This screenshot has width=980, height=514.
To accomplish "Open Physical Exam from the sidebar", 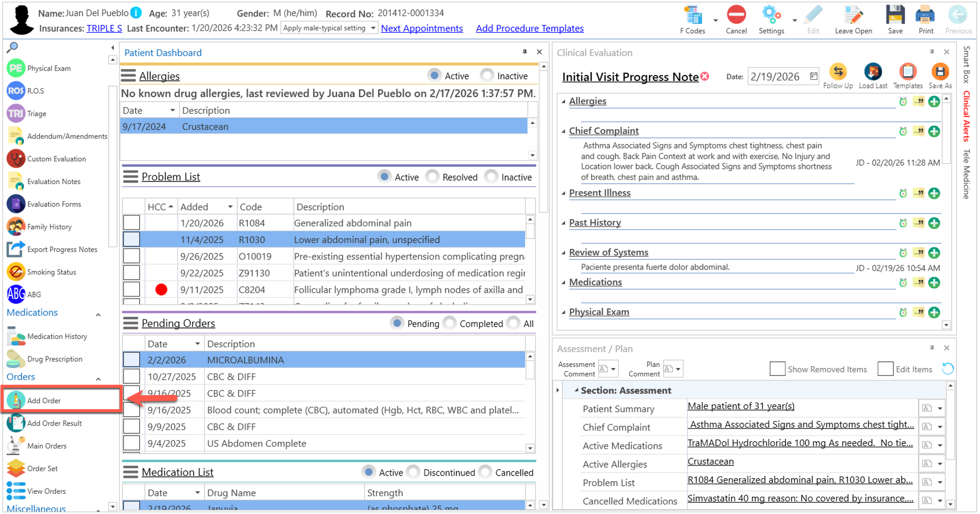I will point(49,68).
